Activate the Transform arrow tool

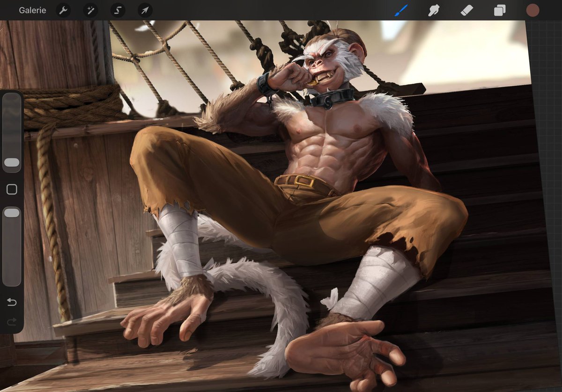[x=145, y=10]
